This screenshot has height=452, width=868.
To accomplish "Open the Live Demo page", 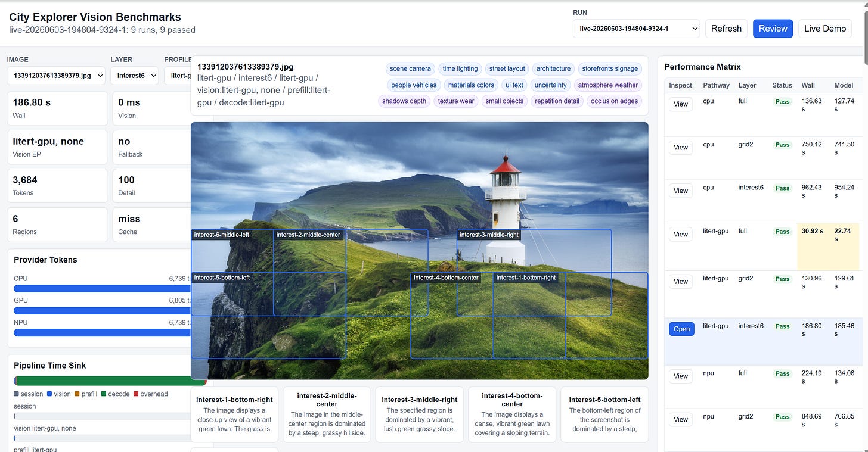I will (x=825, y=29).
